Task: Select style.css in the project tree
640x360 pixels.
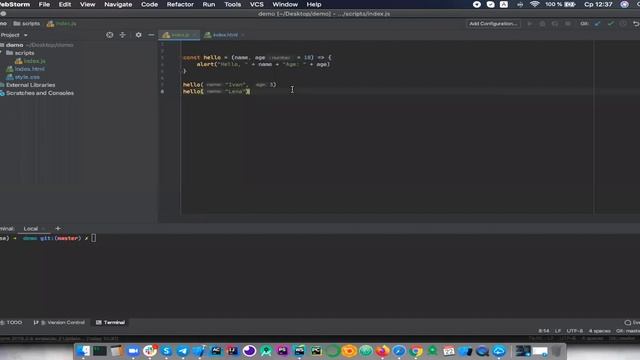Action: coord(27,77)
